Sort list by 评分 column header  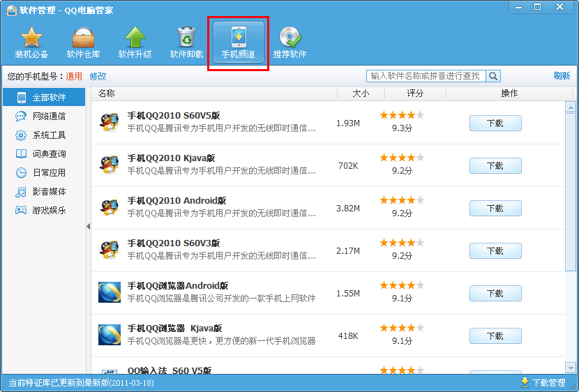click(x=415, y=93)
